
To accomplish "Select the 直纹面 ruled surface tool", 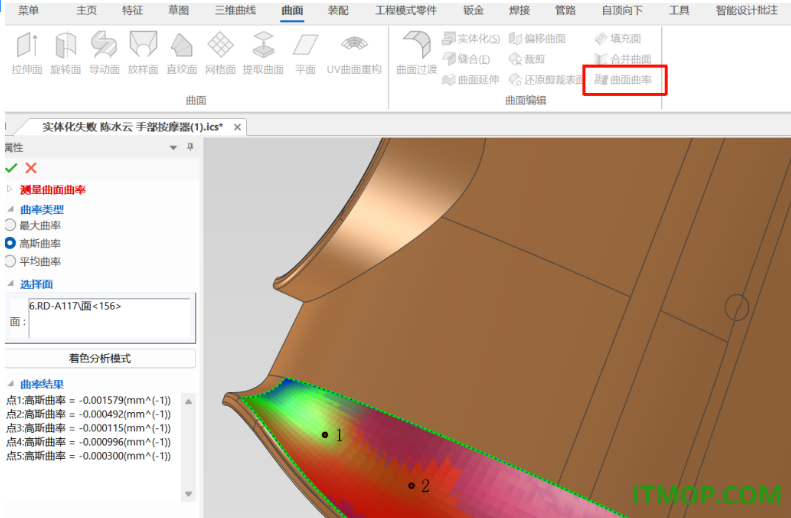I will (x=182, y=53).
